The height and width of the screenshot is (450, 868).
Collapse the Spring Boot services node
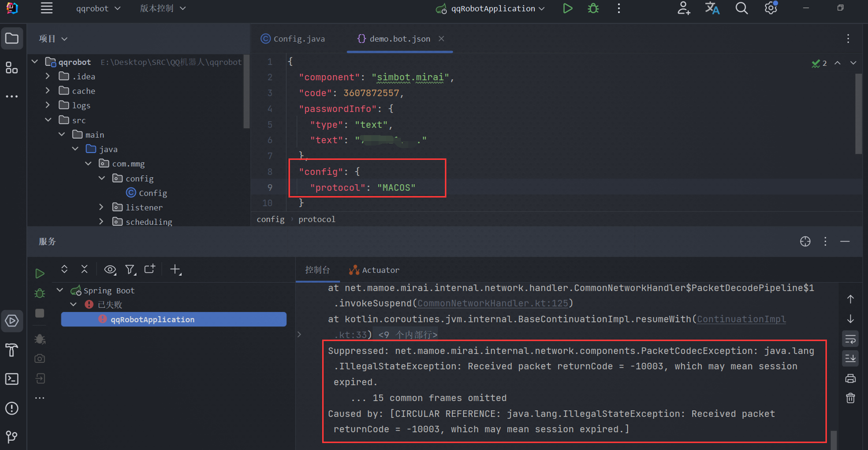click(60, 290)
